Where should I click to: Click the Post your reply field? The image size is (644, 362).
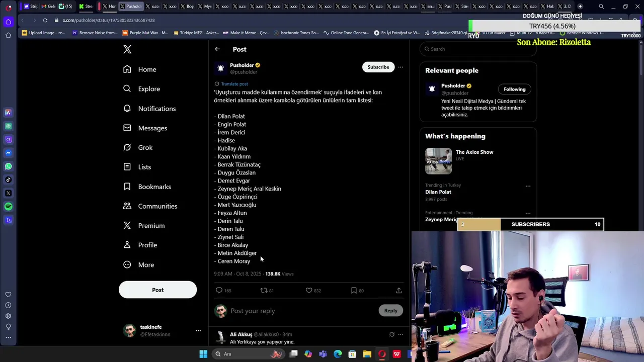click(x=302, y=311)
